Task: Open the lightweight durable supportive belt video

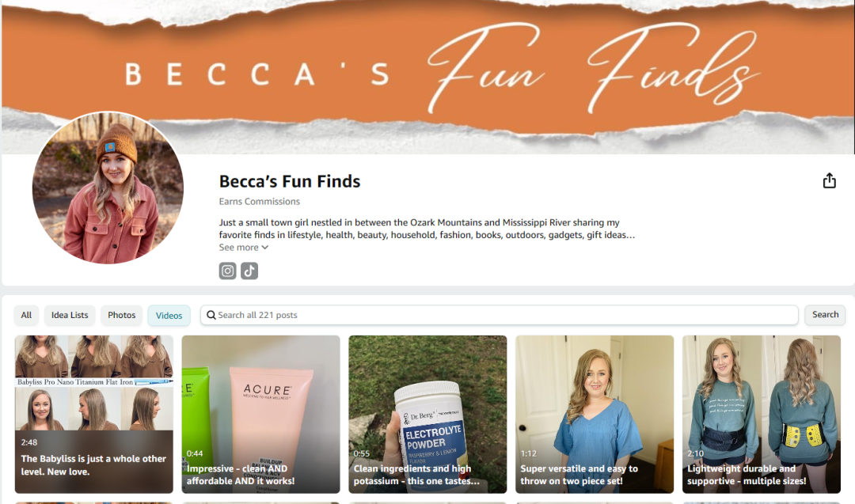Action: coord(762,414)
